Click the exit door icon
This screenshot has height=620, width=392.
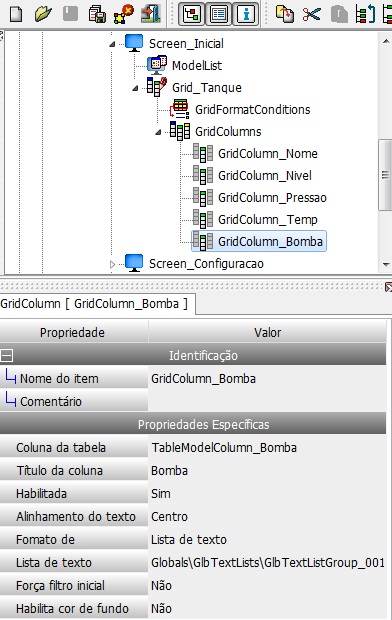pyautogui.click(x=151, y=14)
